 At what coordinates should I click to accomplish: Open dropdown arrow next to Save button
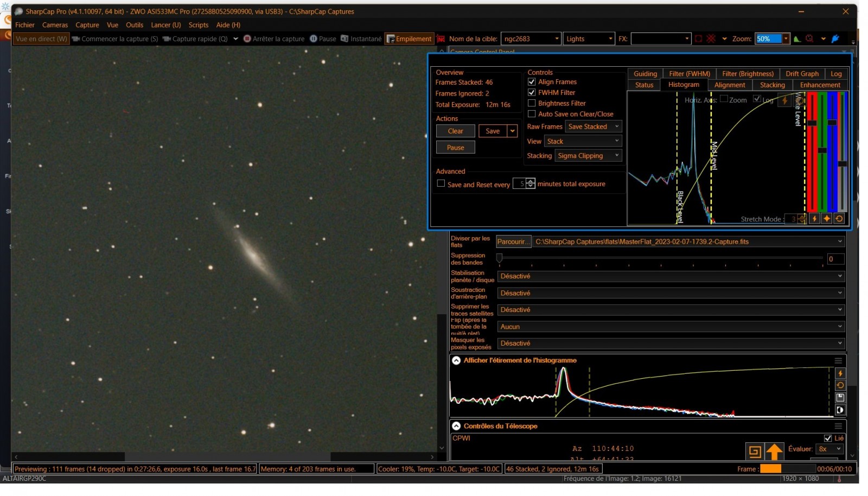512,131
